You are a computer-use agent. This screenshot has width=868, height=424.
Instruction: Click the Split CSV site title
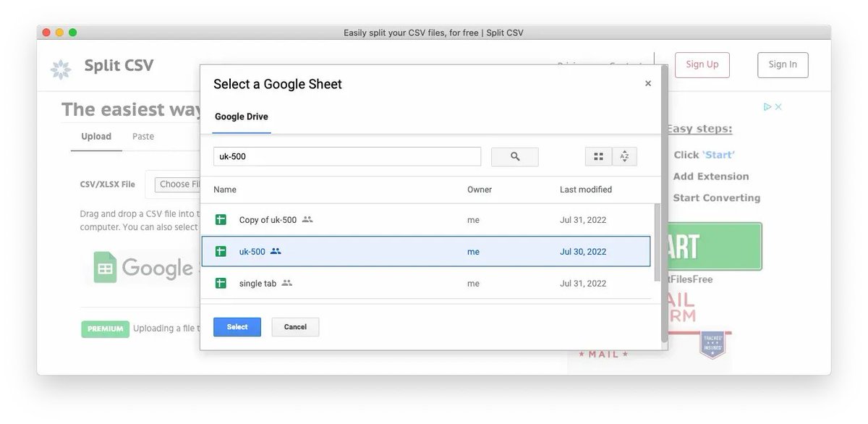tap(119, 65)
